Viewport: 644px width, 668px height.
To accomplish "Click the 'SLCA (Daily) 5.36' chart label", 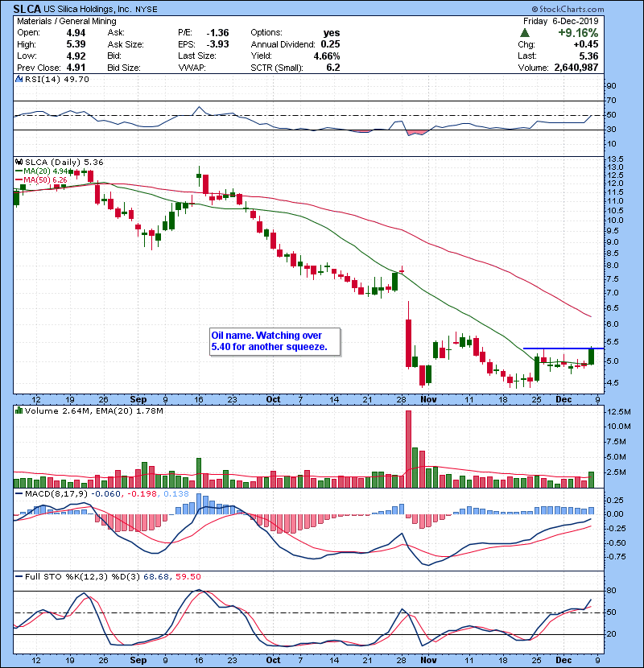I will point(64,163).
